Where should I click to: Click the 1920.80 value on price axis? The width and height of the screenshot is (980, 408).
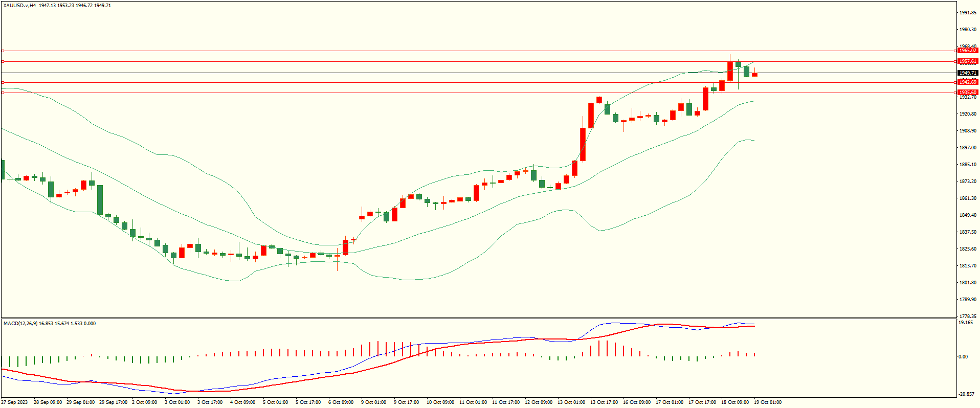pyautogui.click(x=968, y=114)
